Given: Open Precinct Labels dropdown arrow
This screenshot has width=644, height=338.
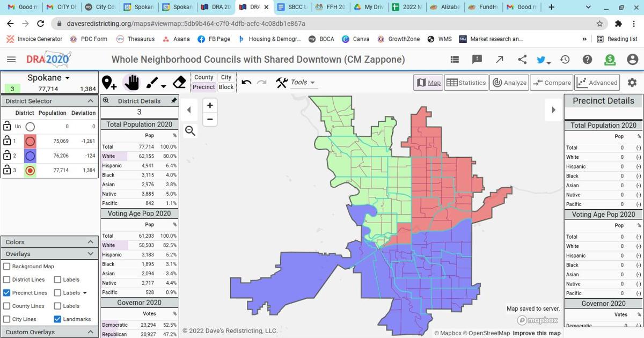Looking at the screenshot, I should point(85,293).
